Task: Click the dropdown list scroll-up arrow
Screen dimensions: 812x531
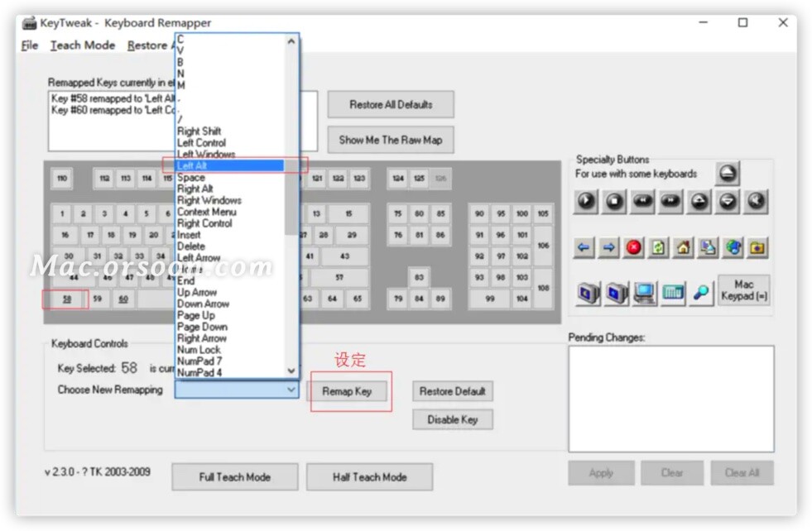Action: click(x=291, y=41)
